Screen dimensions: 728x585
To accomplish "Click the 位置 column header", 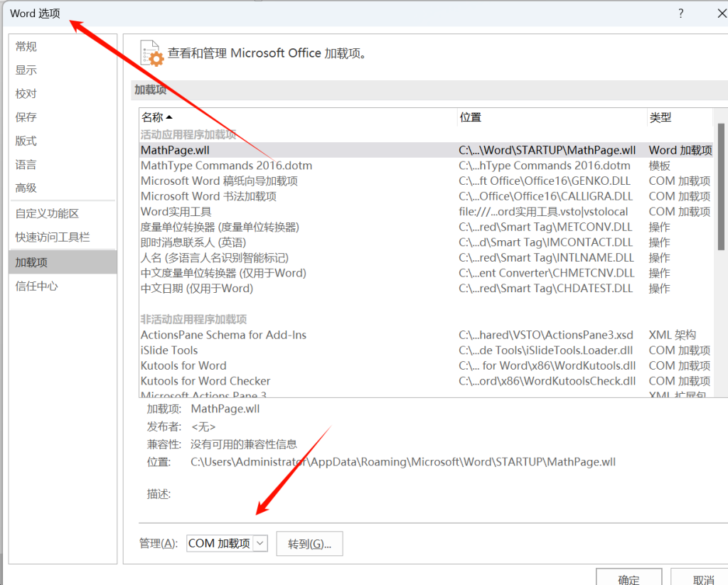I will [x=469, y=117].
